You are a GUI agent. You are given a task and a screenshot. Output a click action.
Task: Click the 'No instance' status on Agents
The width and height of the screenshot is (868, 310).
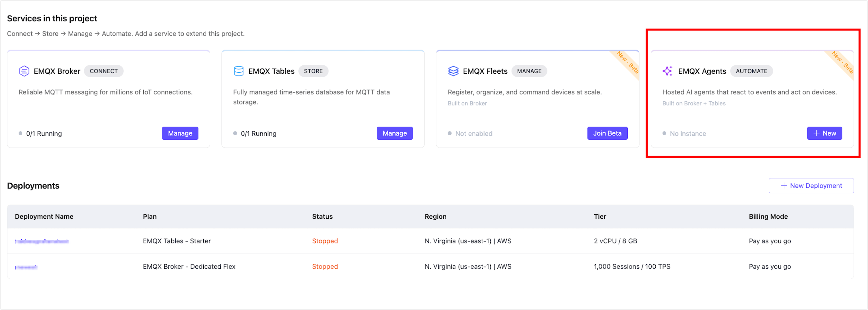click(684, 133)
